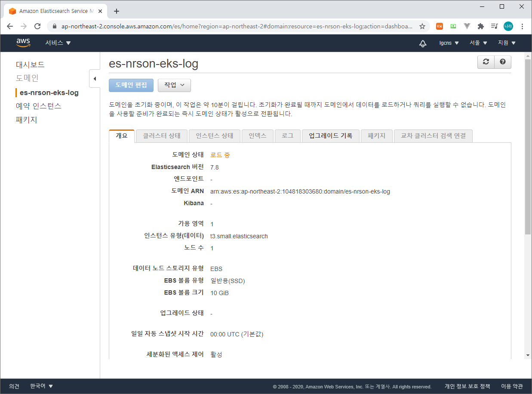Open the 서울 region dropdown
The height and width of the screenshot is (394, 532).
coord(478,43)
